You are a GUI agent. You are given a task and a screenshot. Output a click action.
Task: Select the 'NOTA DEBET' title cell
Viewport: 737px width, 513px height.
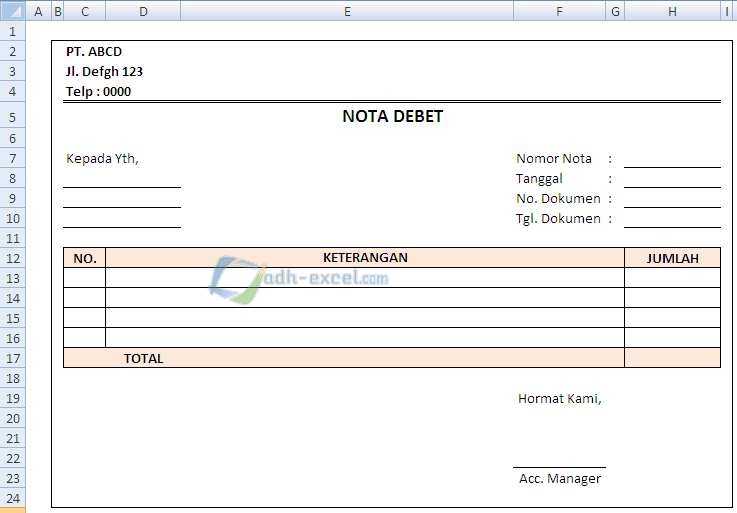(392, 116)
